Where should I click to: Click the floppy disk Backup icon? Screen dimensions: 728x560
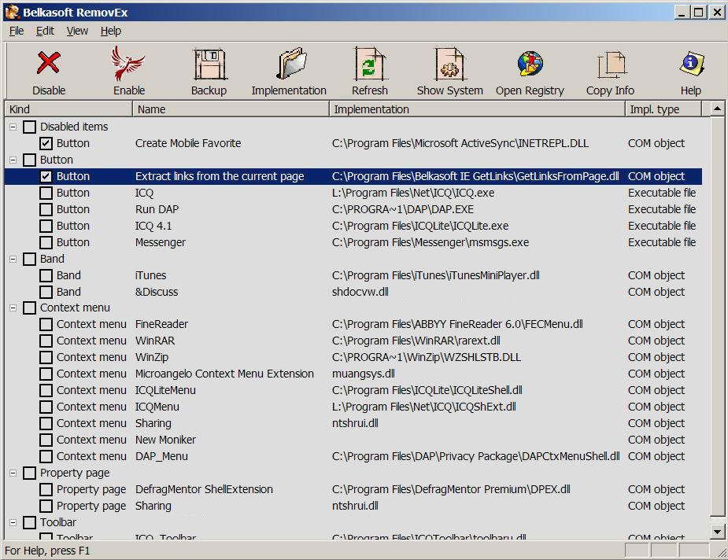(209, 64)
